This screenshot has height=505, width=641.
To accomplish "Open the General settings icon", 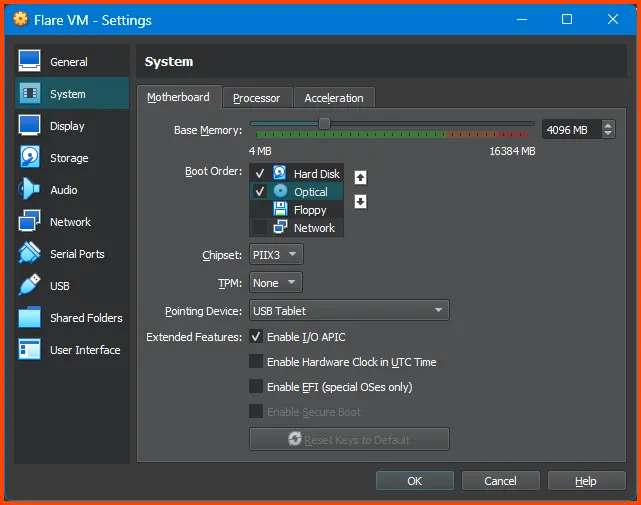I will 29,61.
